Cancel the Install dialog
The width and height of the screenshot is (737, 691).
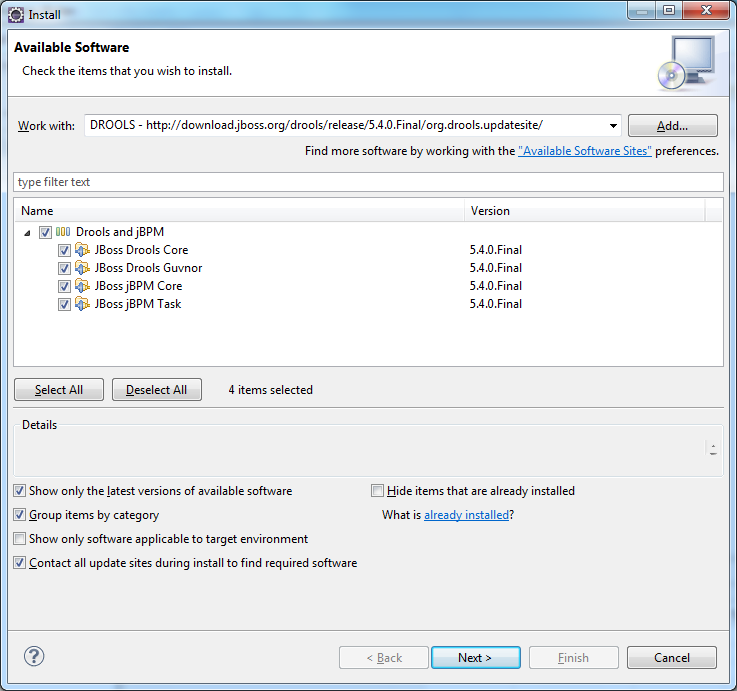coord(672,657)
